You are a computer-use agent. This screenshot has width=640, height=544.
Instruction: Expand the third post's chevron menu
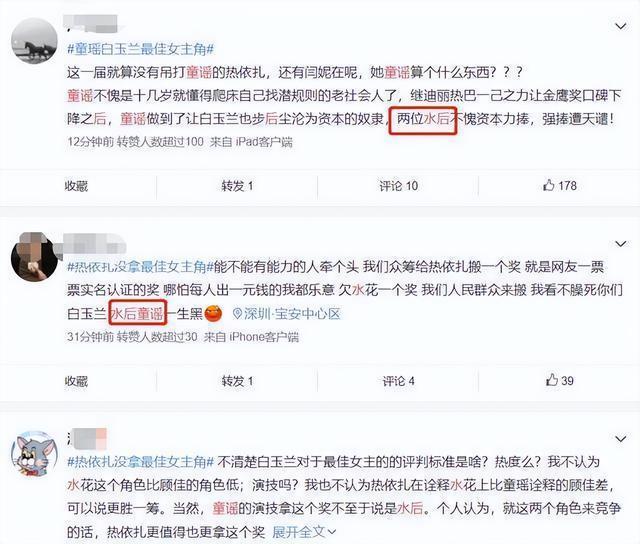[x=621, y=439]
